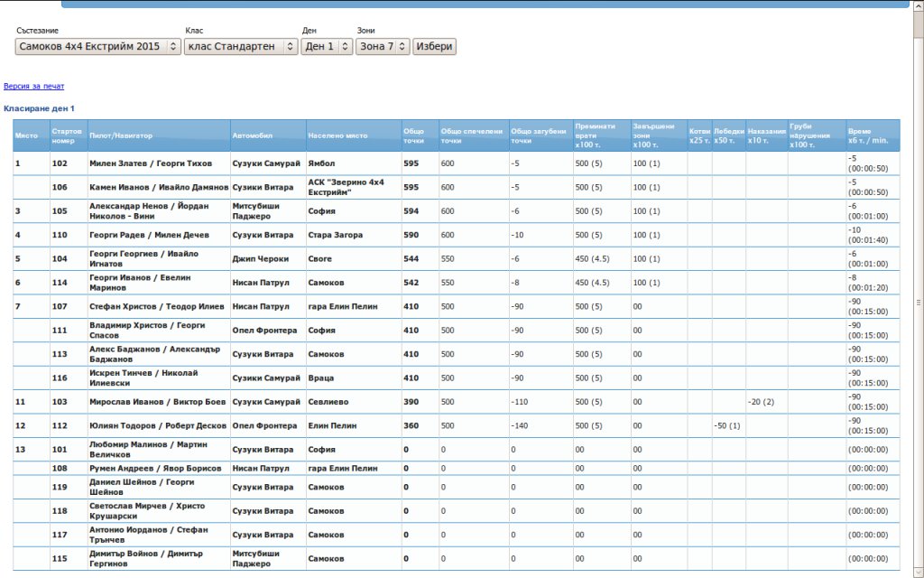Open the Състезание competition dropdown
Viewport: 924px width, 578px height.
coord(98,46)
